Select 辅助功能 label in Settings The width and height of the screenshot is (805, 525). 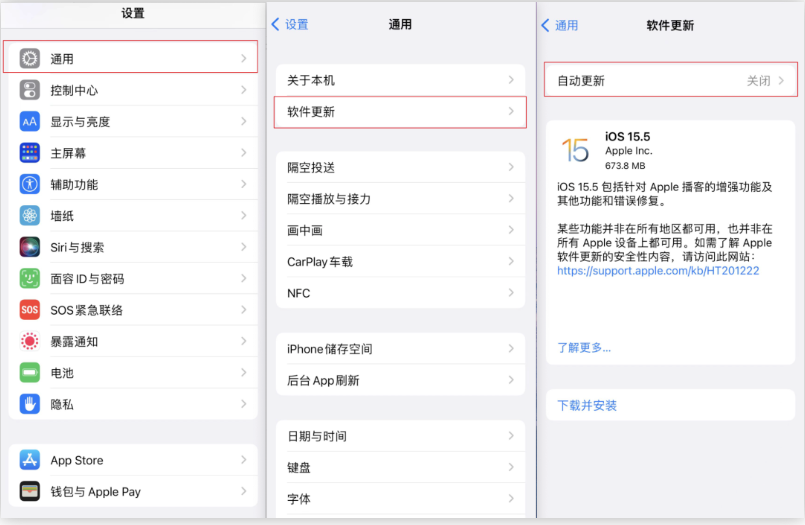point(74,185)
